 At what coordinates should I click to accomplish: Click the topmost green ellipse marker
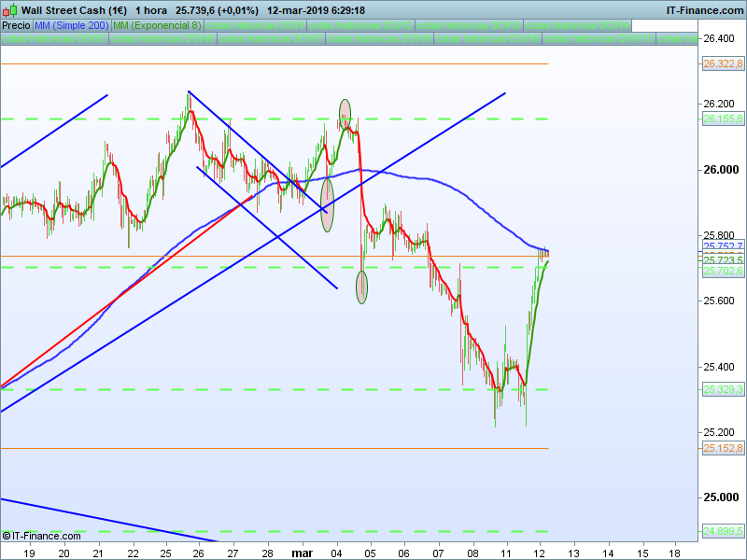click(345, 114)
